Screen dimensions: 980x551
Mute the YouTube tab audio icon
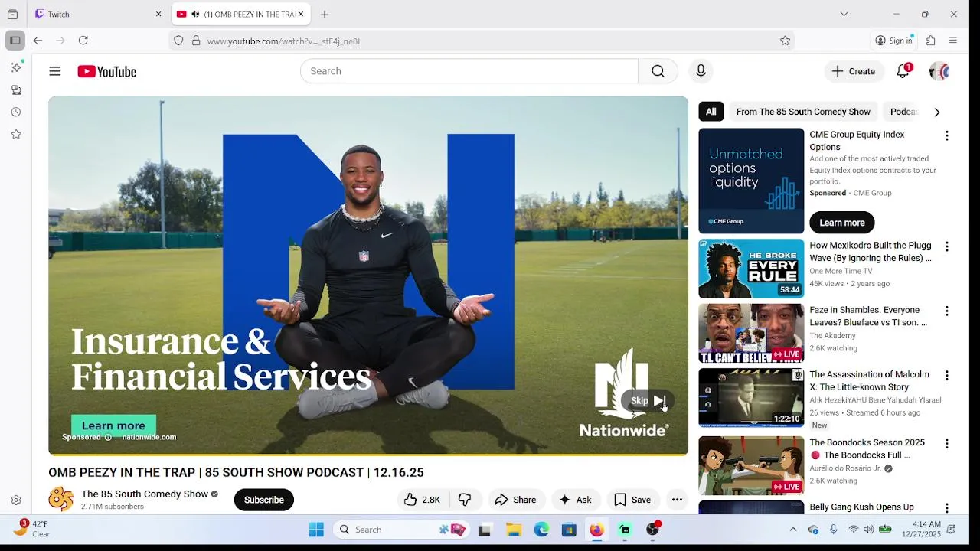tap(195, 14)
